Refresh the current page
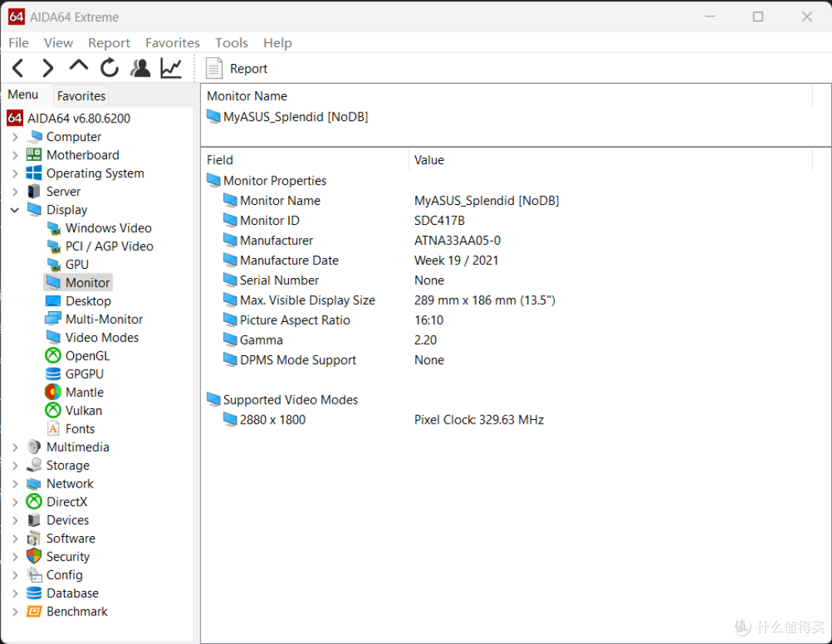This screenshot has width=832, height=644. coord(109,68)
